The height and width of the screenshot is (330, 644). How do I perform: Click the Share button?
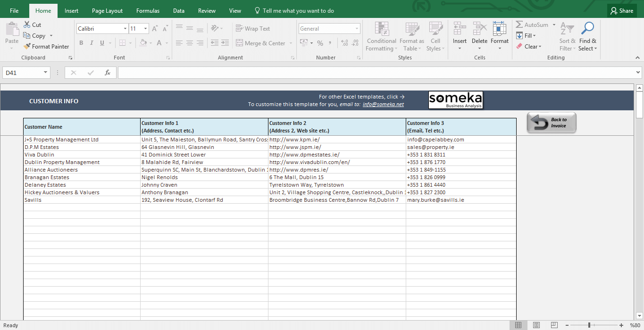[621, 11]
